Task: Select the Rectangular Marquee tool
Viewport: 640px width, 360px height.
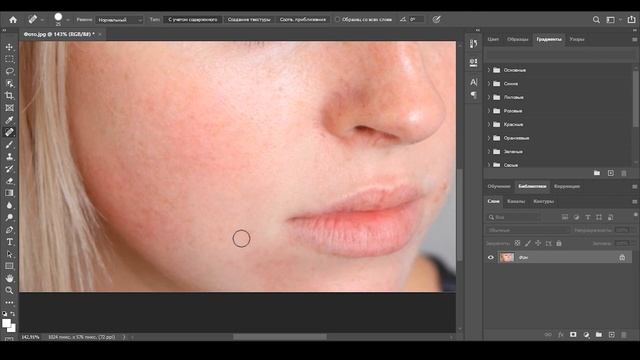Action: point(9,59)
